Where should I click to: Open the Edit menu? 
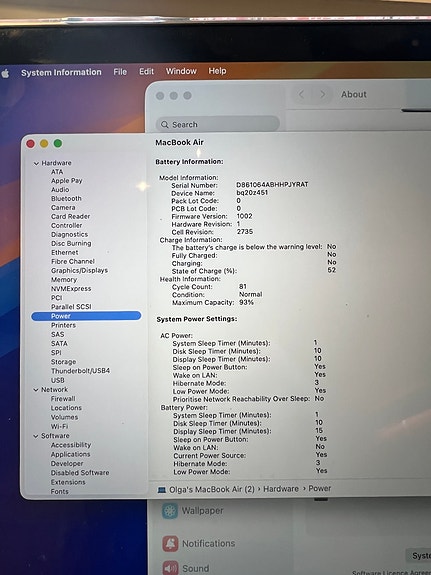click(146, 72)
